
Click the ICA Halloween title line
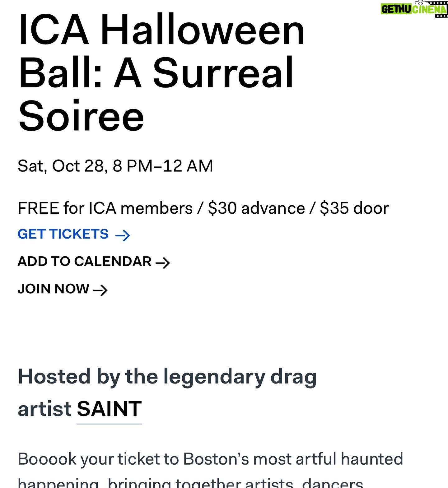161,30
